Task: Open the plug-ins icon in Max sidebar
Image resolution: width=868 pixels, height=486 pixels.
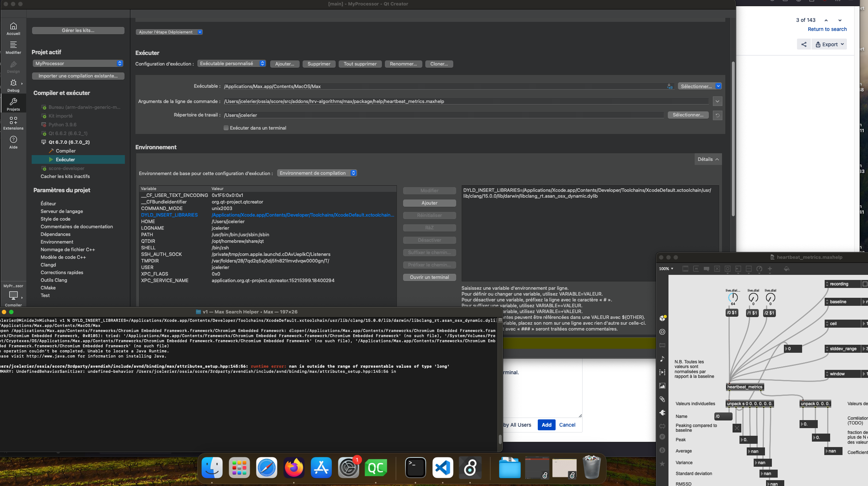Action: [x=662, y=412]
